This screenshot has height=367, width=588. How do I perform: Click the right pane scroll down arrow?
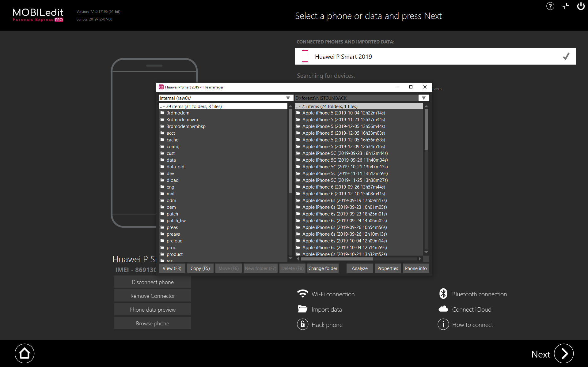pos(426,252)
